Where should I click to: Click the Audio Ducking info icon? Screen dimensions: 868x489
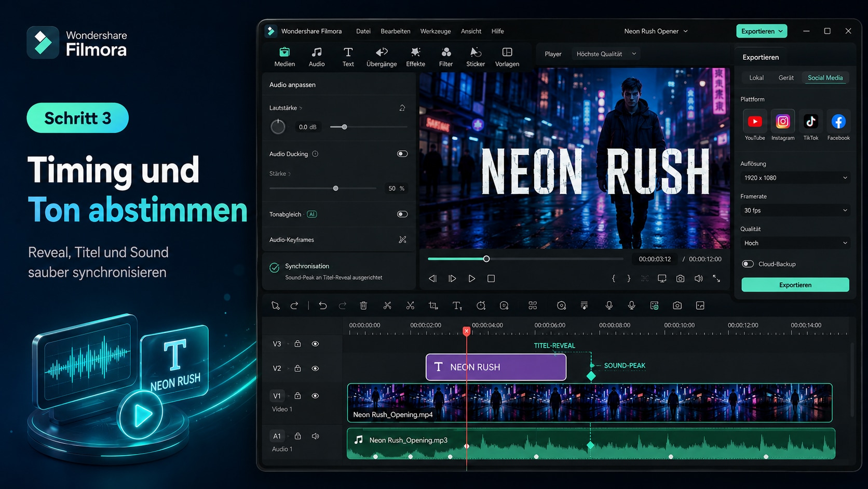315,154
